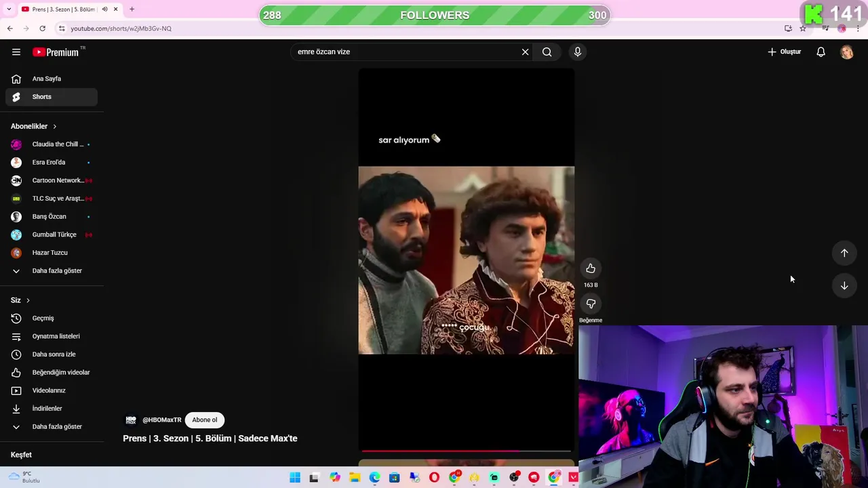Launch Opera browser from taskbar
Viewport: 868px width, 488px height.
click(x=434, y=478)
